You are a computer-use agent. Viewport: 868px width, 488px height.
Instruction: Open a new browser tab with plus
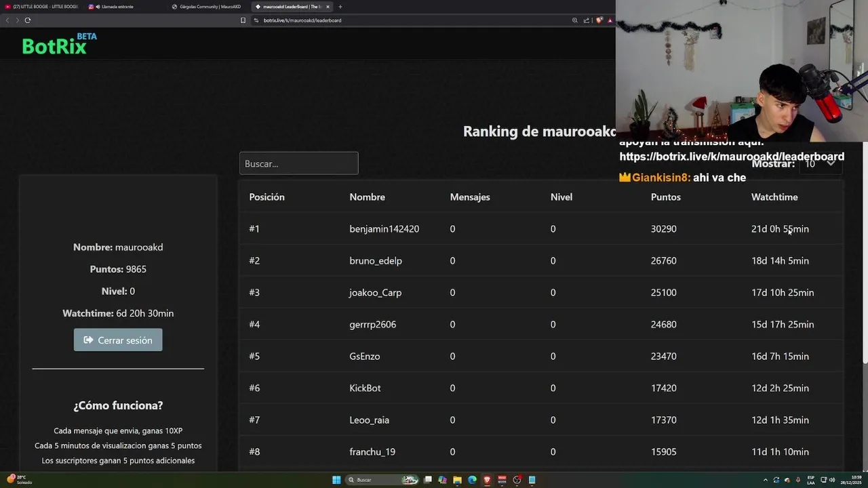pos(340,7)
